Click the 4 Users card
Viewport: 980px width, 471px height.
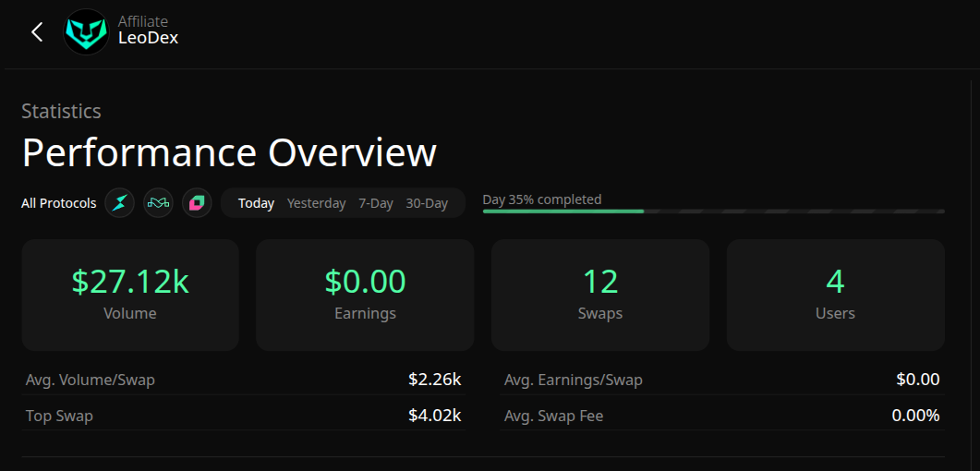835,295
